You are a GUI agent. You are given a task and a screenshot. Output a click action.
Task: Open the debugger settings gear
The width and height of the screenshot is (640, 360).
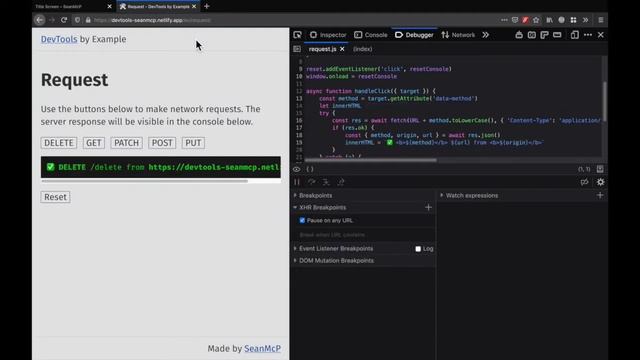tap(600, 182)
